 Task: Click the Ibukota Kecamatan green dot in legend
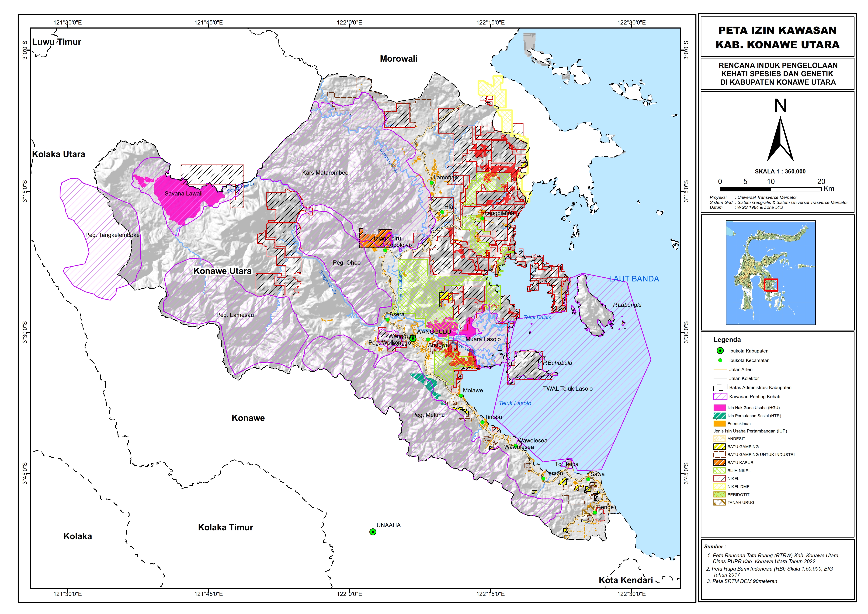(x=720, y=360)
